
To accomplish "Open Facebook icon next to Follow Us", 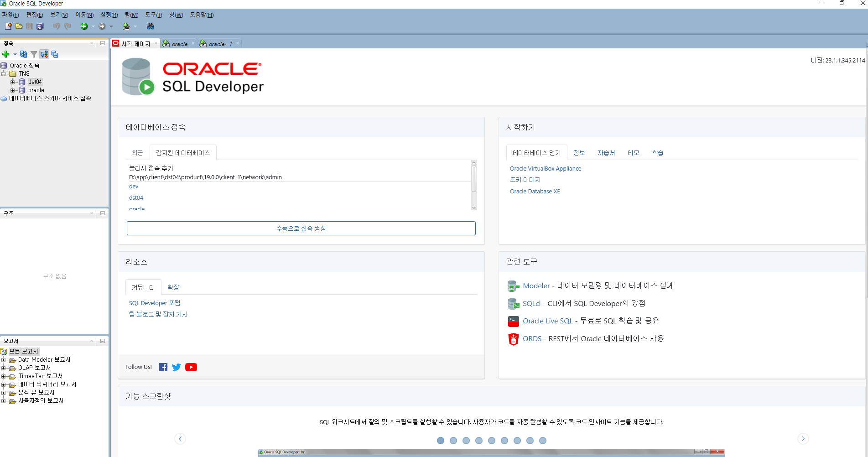I will pyautogui.click(x=163, y=367).
